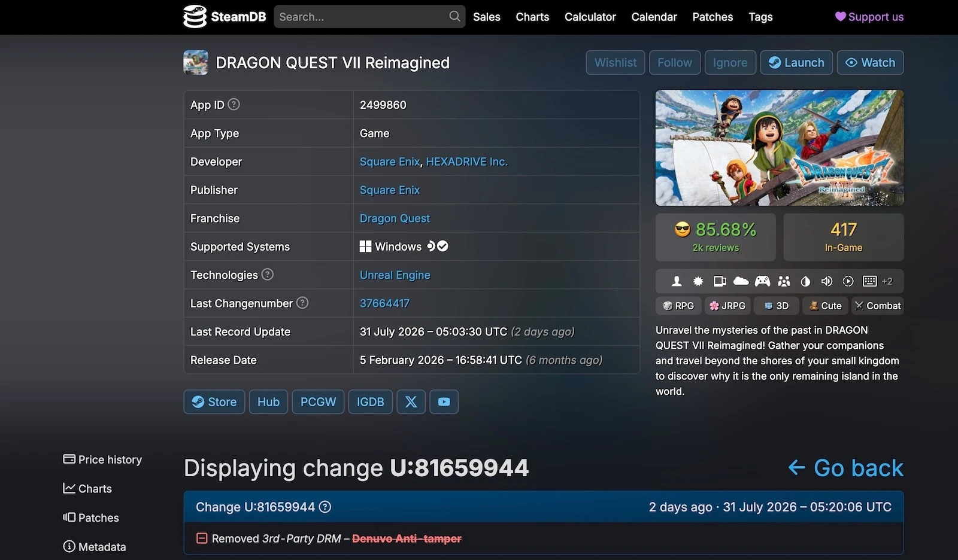Click the Watch button
This screenshot has width=958, height=560.
pyautogui.click(x=870, y=62)
